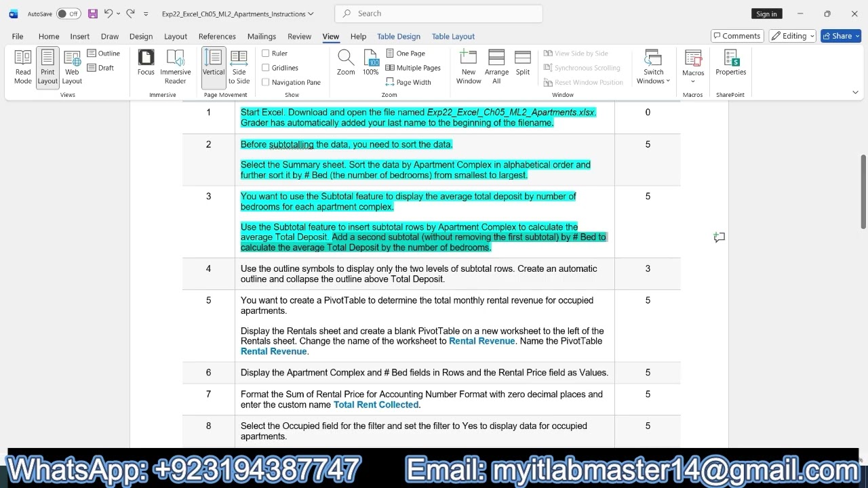Open Read Mode view
This screenshot has width=868, height=488.
(23, 67)
